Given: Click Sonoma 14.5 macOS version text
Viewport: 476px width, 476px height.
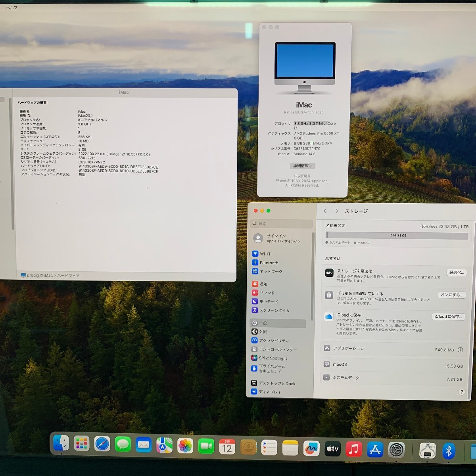Looking at the screenshot, I should (305, 154).
